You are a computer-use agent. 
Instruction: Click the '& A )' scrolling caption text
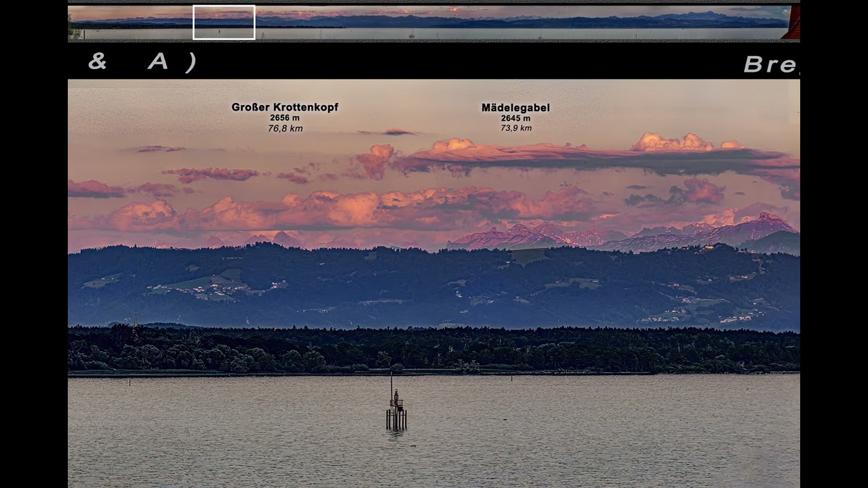point(142,62)
